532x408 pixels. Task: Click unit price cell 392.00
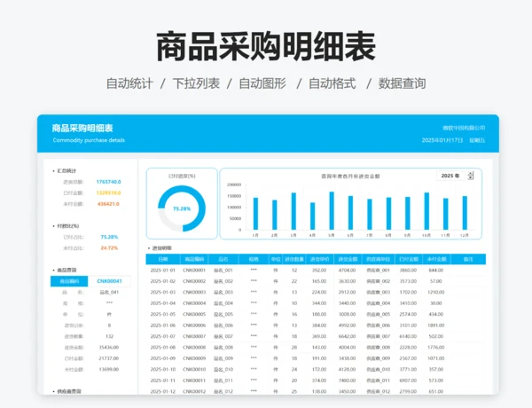[x=319, y=271]
